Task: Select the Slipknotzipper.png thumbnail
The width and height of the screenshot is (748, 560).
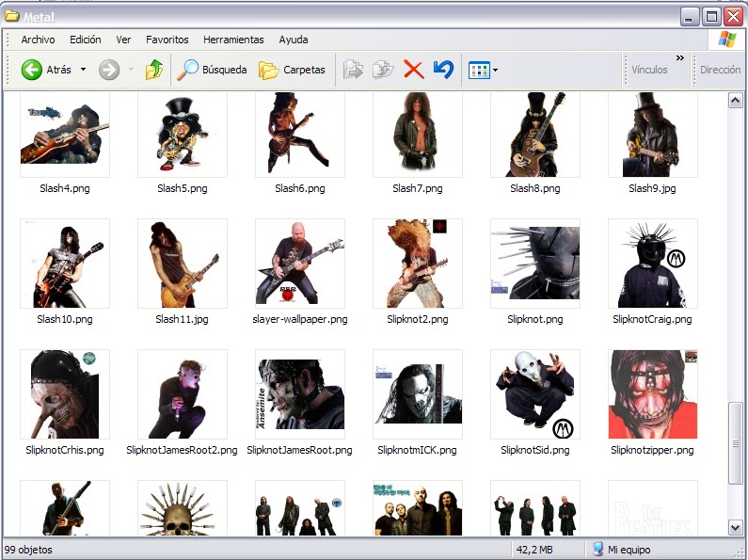Action: pyautogui.click(x=653, y=394)
